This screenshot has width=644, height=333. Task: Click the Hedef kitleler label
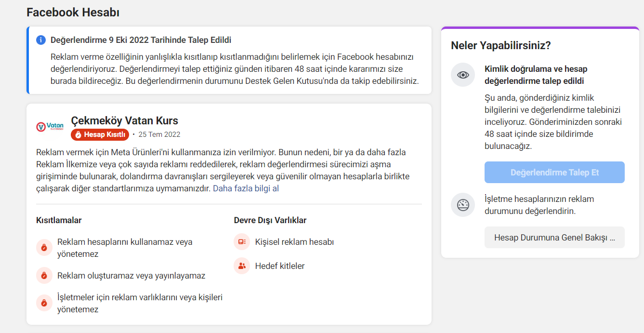(280, 266)
